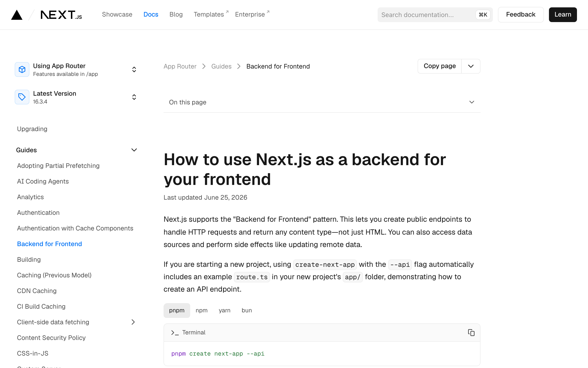The image size is (588, 368).
Task: Focus the Search documentation field
Action: point(435,14)
